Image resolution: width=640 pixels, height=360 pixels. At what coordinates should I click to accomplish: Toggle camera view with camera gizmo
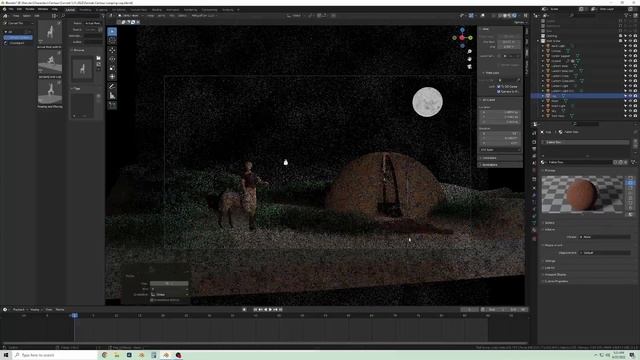pyautogui.click(x=469, y=66)
